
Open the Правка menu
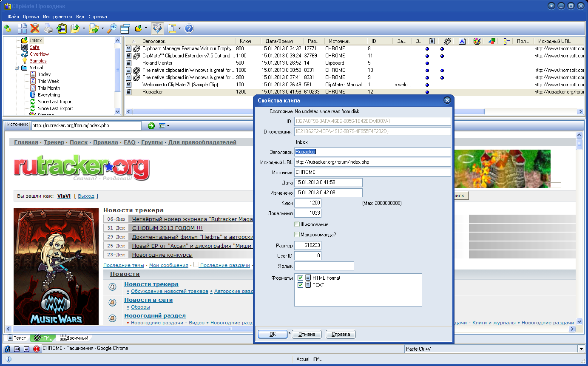point(31,17)
